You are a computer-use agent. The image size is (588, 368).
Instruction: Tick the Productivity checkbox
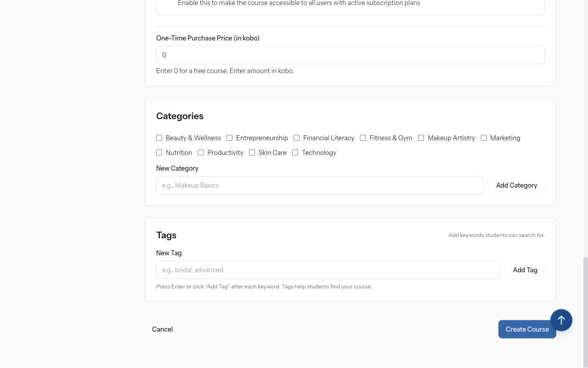(201, 153)
